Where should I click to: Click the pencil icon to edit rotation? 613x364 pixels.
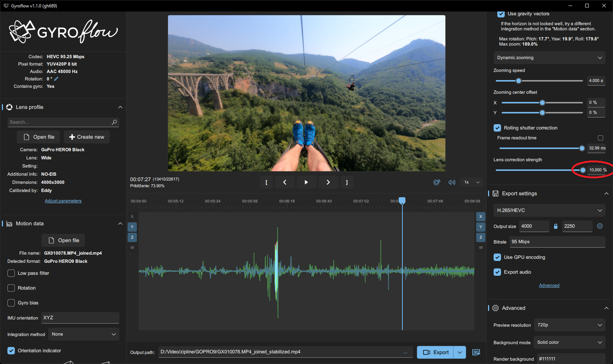(56, 79)
